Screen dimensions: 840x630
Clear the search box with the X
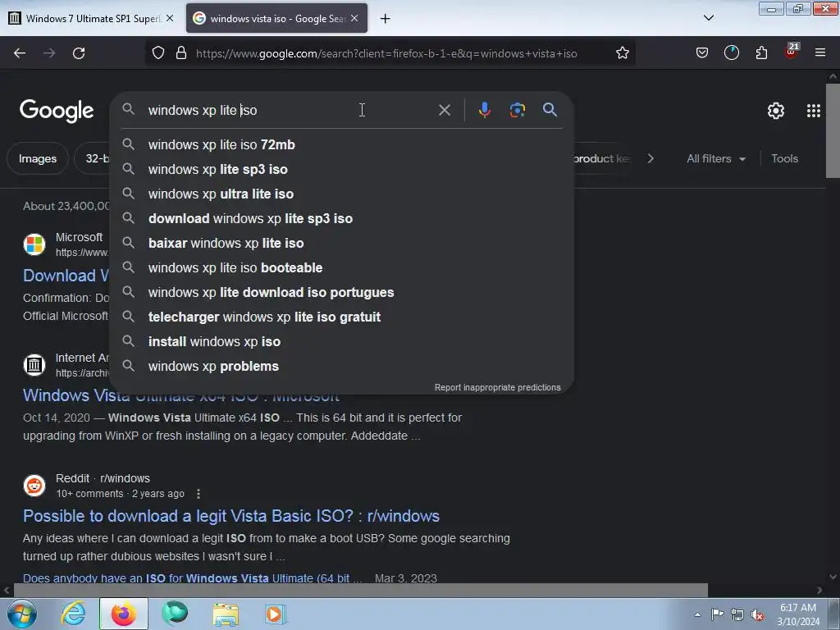tap(445, 111)
